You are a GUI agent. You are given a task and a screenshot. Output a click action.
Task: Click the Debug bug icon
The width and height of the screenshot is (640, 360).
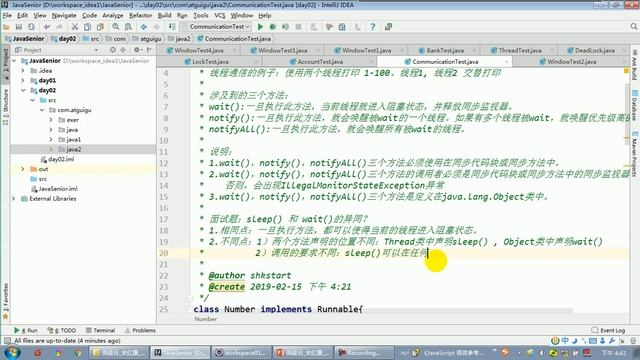(x=273, y=27)
